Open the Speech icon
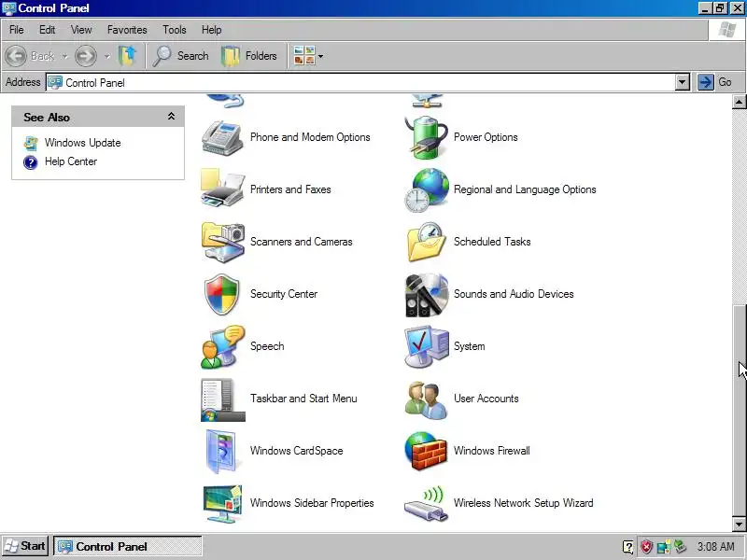 (x=222, y=346)
